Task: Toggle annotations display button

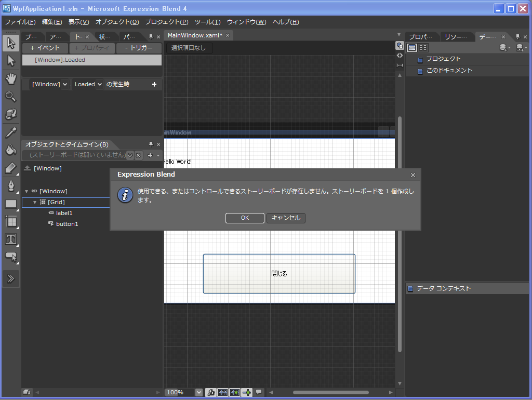Action: coord(259,393)
